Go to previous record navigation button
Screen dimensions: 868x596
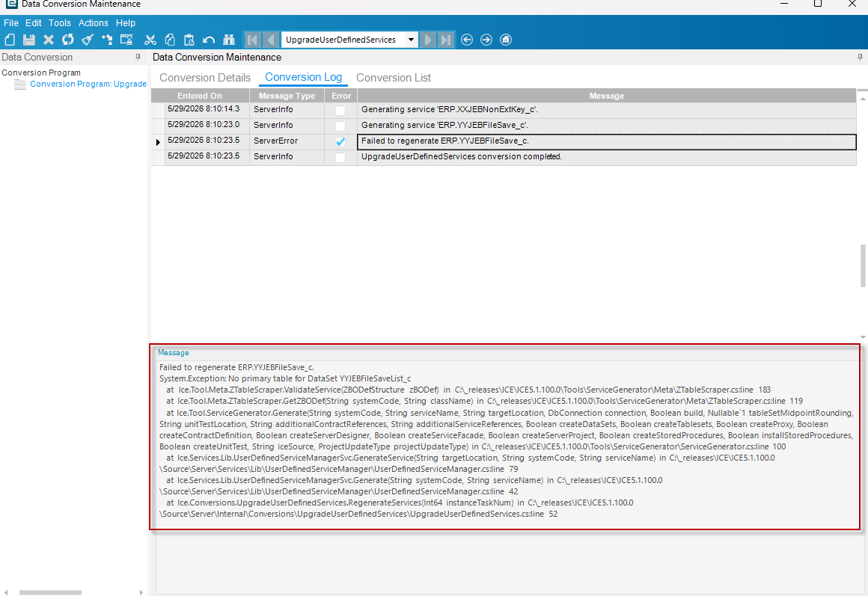tap(271, 40)
